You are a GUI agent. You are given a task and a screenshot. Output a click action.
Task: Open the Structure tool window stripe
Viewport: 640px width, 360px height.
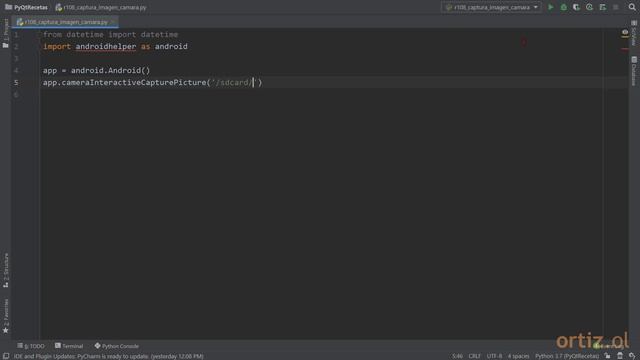click(x=6, y=270)
